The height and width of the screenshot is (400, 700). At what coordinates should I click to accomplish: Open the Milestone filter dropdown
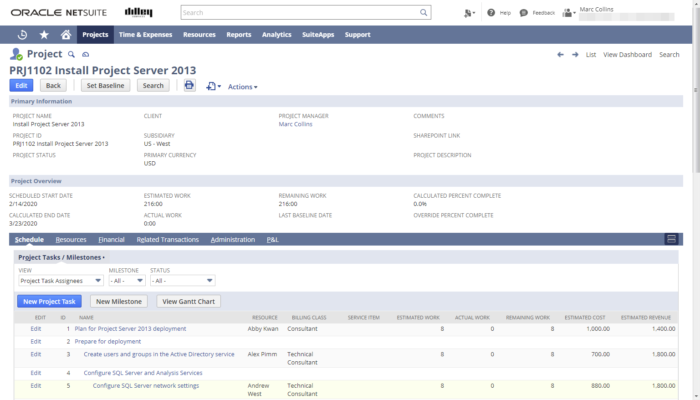[127, 280]
